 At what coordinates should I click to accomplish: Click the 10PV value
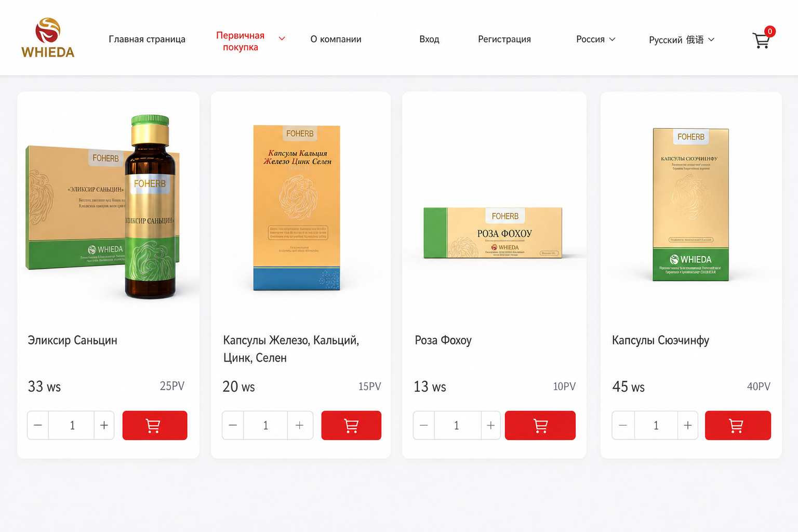tap(564, 387)
